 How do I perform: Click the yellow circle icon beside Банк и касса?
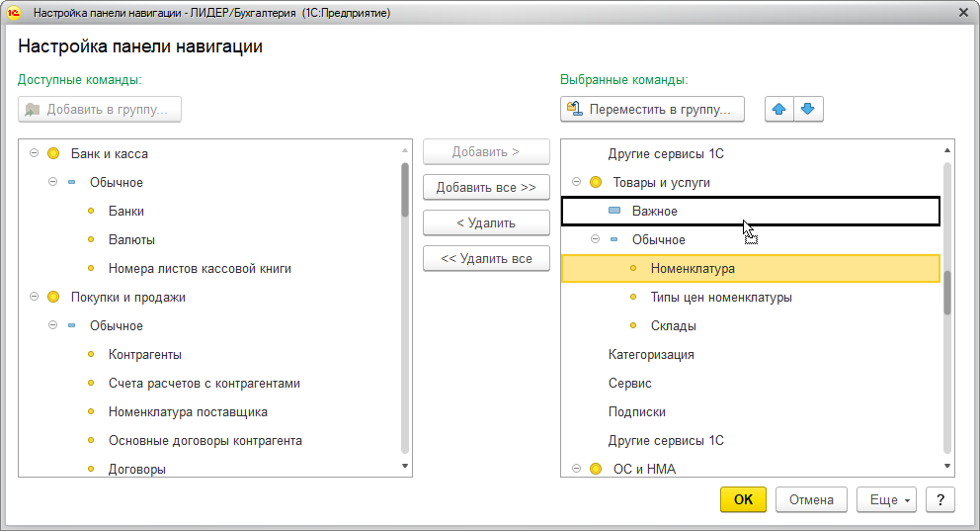coord(53,153)
